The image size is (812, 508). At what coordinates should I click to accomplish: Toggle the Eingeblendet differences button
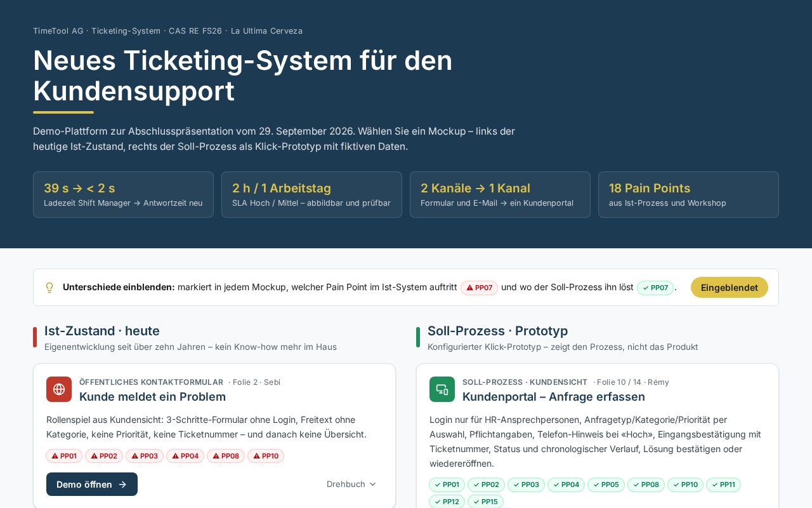pyautogui.click(x=730, y=288)
